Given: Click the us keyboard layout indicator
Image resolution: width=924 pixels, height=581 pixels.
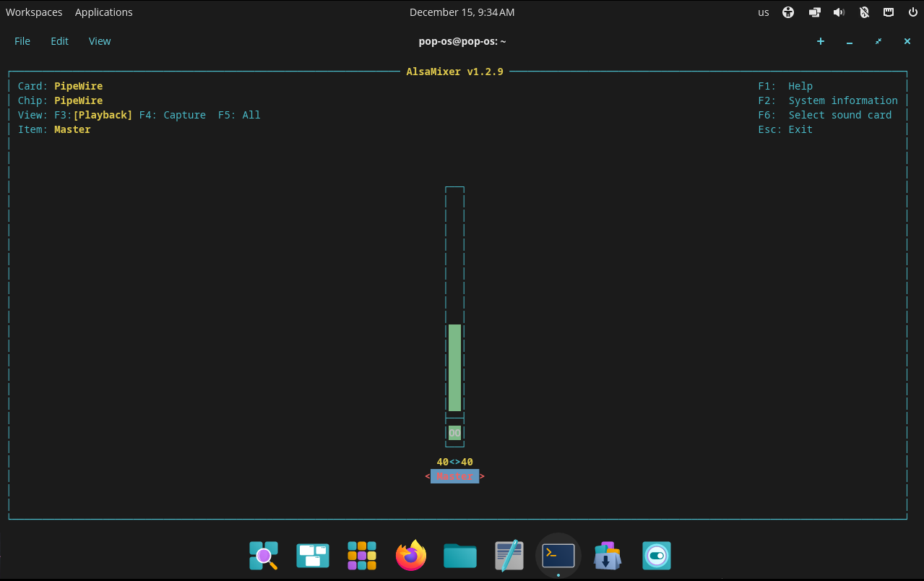Looking at the screenshot, I should (x=764, y=12).
